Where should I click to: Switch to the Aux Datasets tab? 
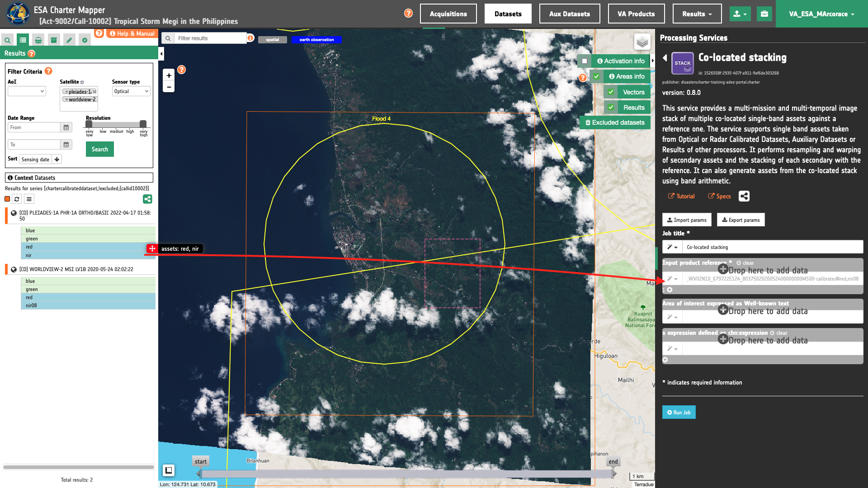pyautogui.click(x=570, y=14)
